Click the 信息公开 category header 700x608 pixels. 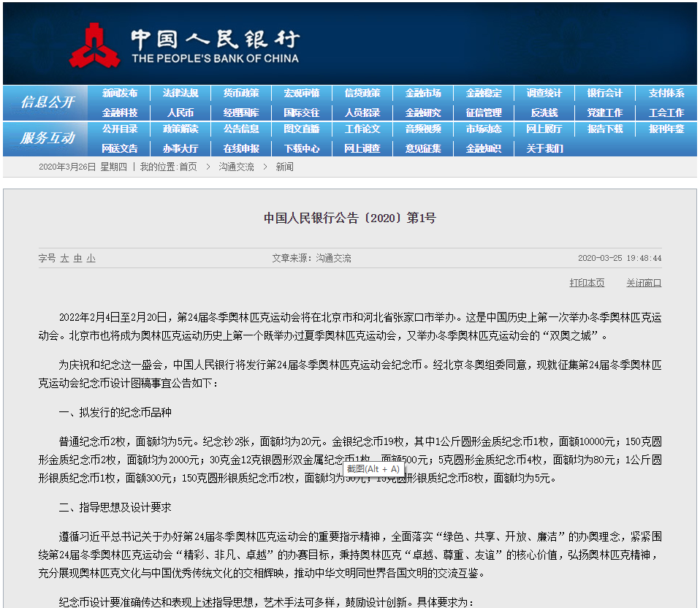click(47, 102)
